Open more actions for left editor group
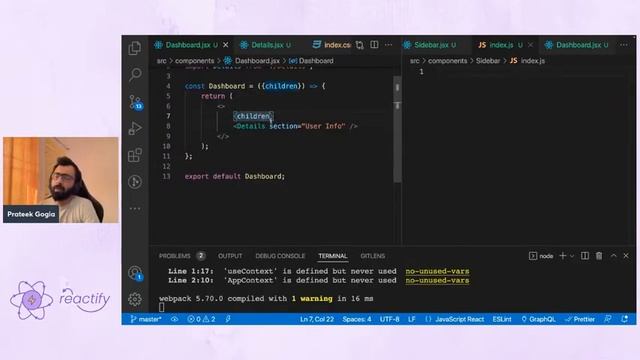This screenshot has width=640, height=360. (x=388, y=45)
